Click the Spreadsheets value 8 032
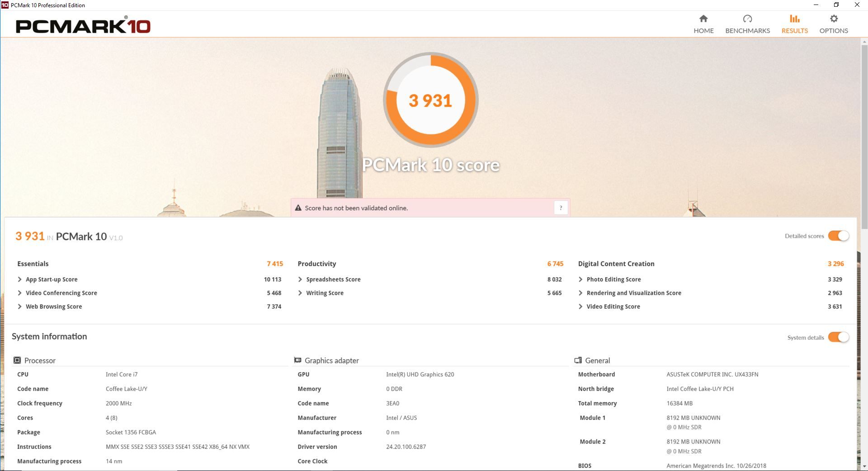The width and height of the screenshot is (868, 471). [554, 279]
